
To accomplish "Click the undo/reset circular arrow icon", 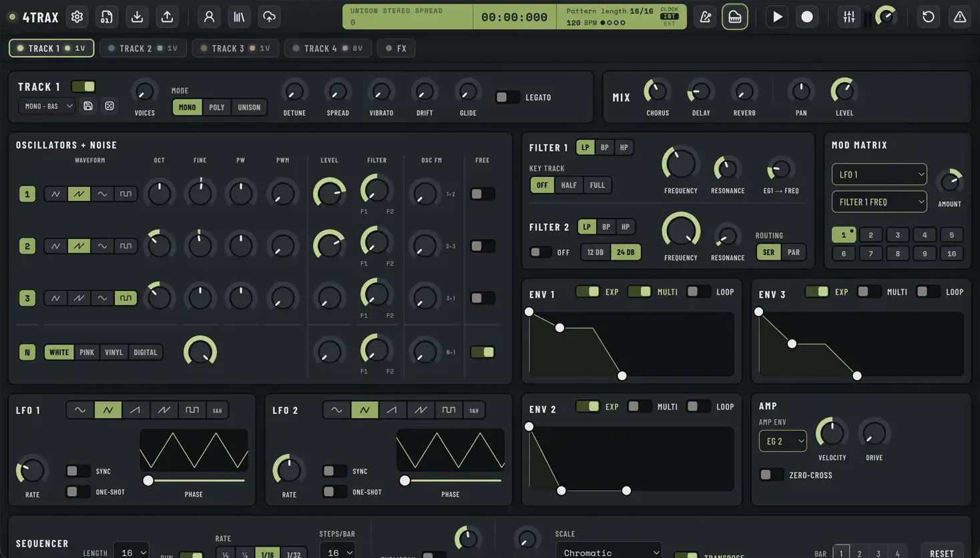I will [928, 17].
